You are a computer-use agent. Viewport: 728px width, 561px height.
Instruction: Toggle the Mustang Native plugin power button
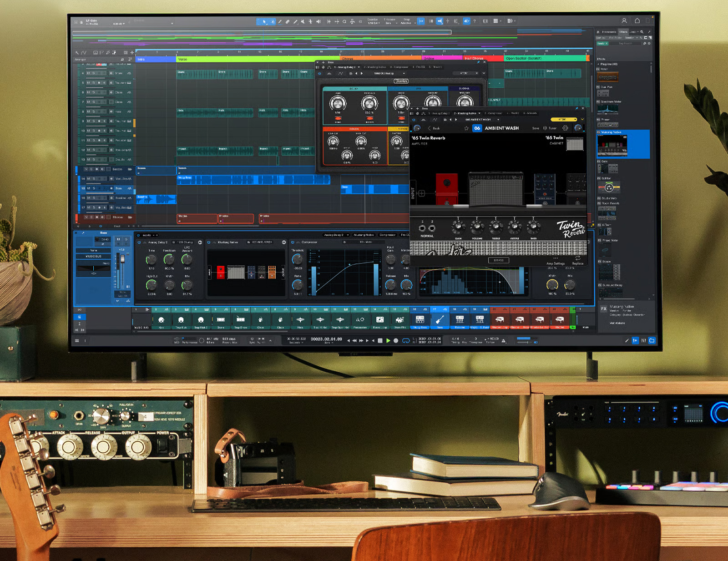(414, 120)
